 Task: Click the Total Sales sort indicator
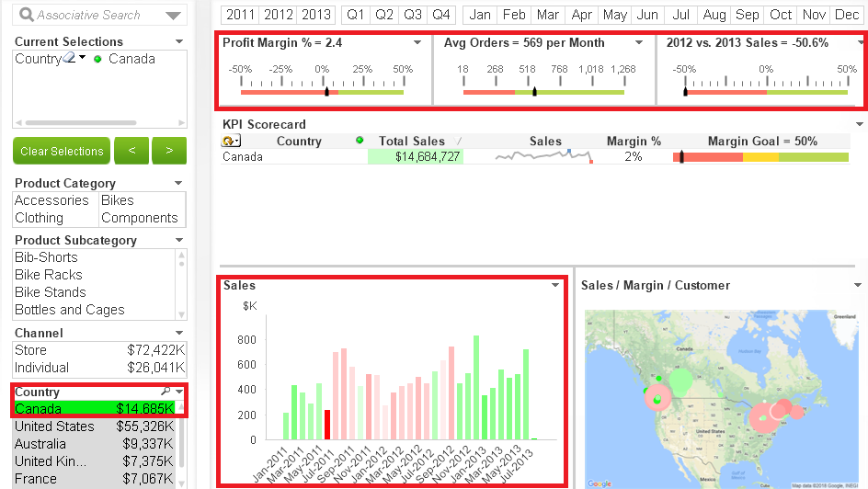(458, 142)
